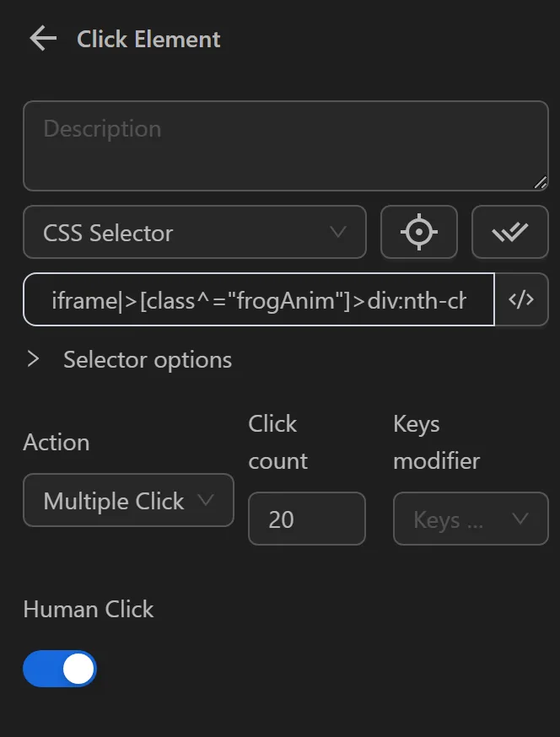Activate the selector code toggle icon
The image size is (560, 737).
tap(522, 299)
